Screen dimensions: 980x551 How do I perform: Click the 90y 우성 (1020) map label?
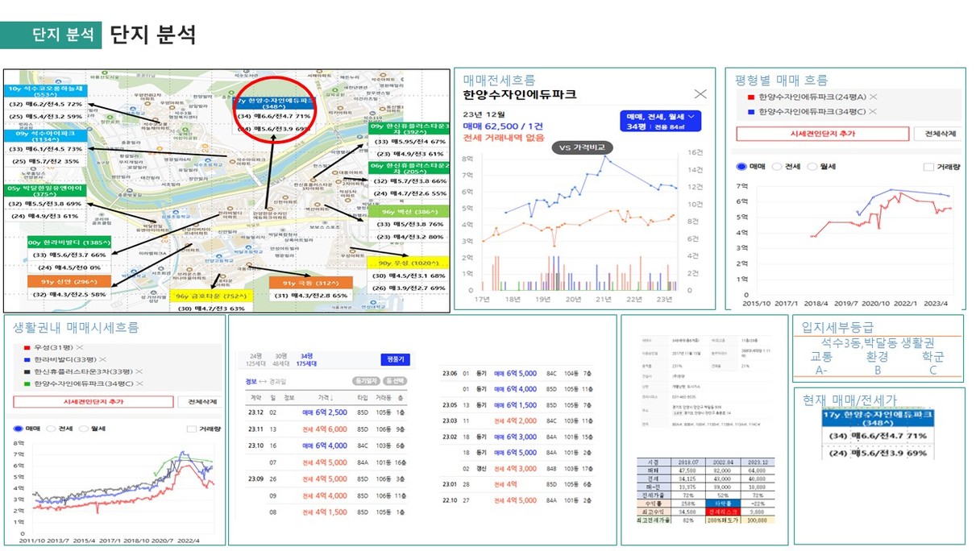point(407,263)
